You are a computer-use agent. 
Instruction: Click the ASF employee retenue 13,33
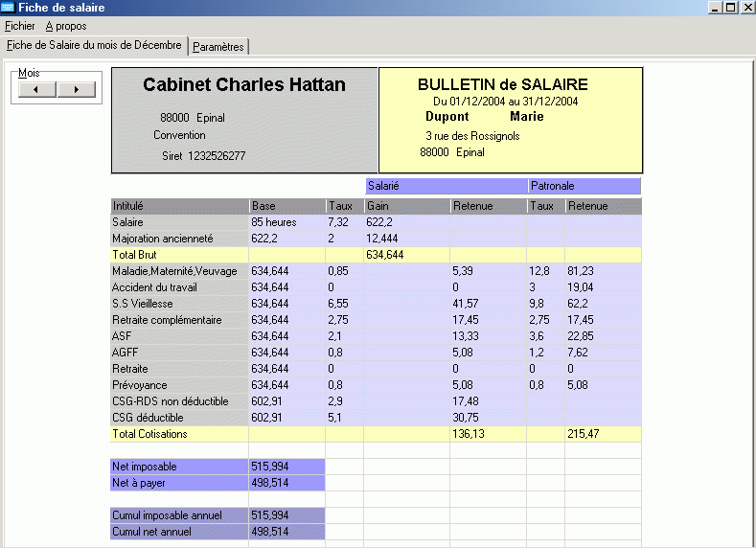coord(489,336)
